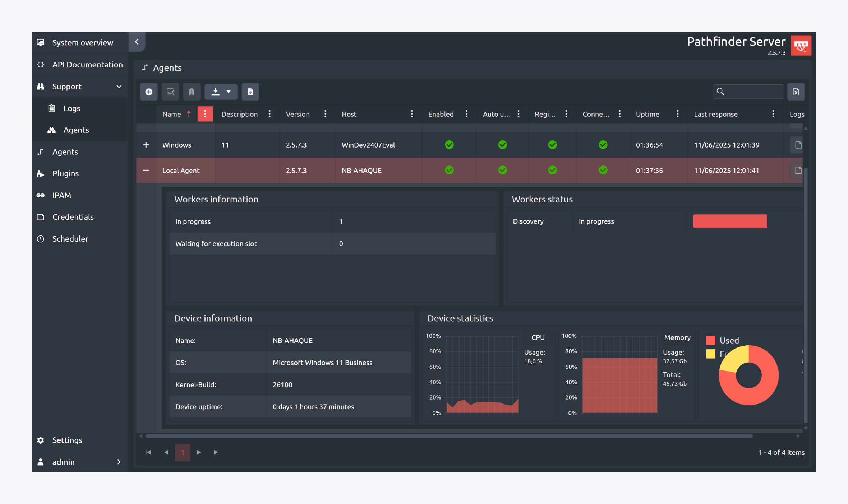This screenshot has width=848, height=504.
Task: Open the Scheduler sidebar menu item
Action: point(70,239)
